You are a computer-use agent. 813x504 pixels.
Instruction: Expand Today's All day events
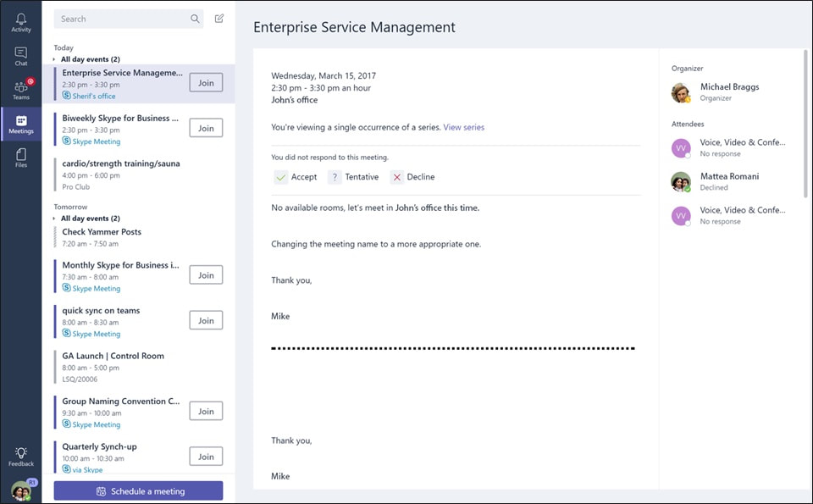[87, 59]
